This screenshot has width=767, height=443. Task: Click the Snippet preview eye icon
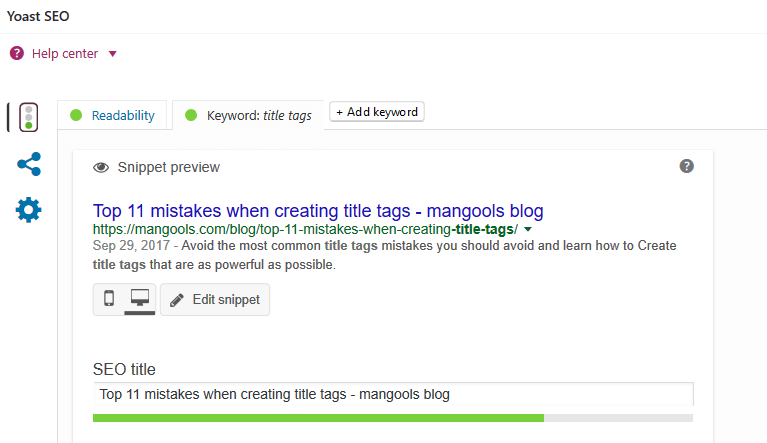click(x=100, y=168)
